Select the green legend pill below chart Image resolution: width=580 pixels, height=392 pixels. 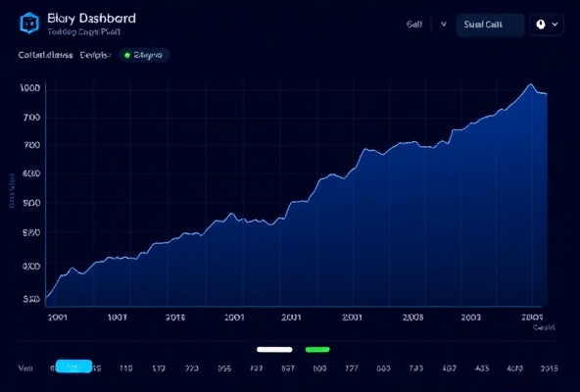coord(317,350)
